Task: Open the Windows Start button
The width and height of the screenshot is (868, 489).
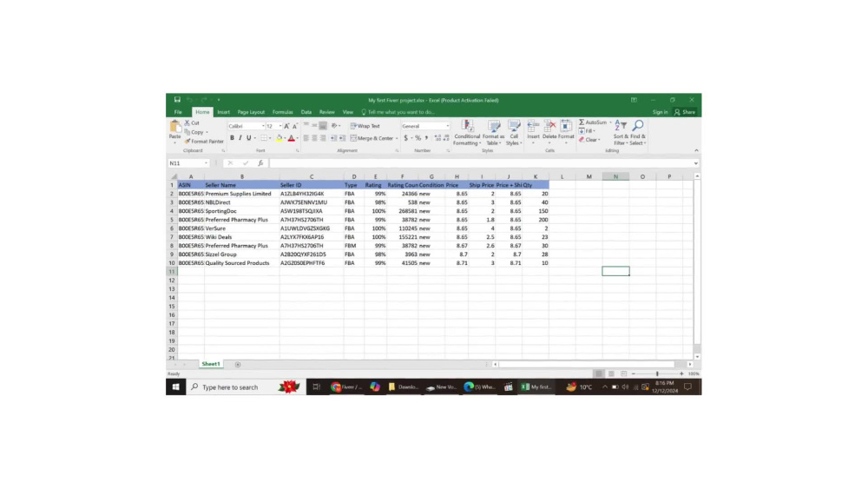Action: click(x=175, y=387)
